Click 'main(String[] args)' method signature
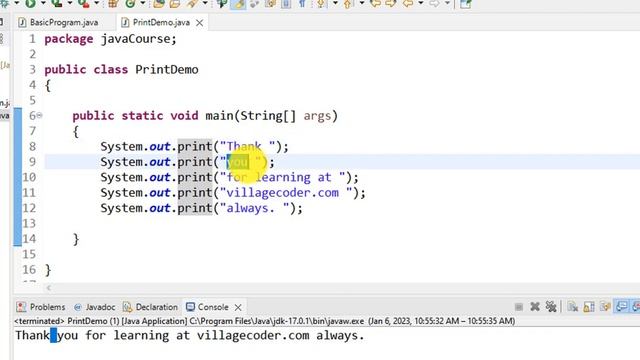640x360 pixels. point(271,116)
